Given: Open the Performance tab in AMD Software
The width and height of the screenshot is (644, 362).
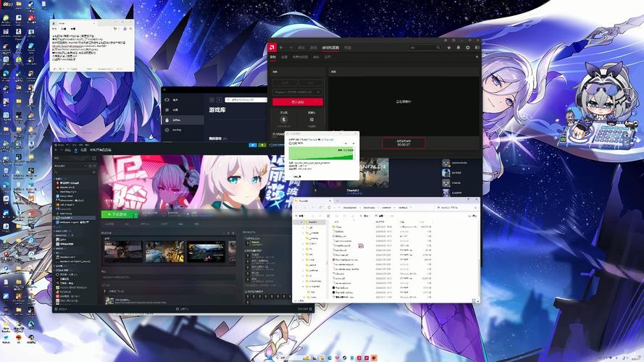Looking at the screenshot, I should pos(348,48).
